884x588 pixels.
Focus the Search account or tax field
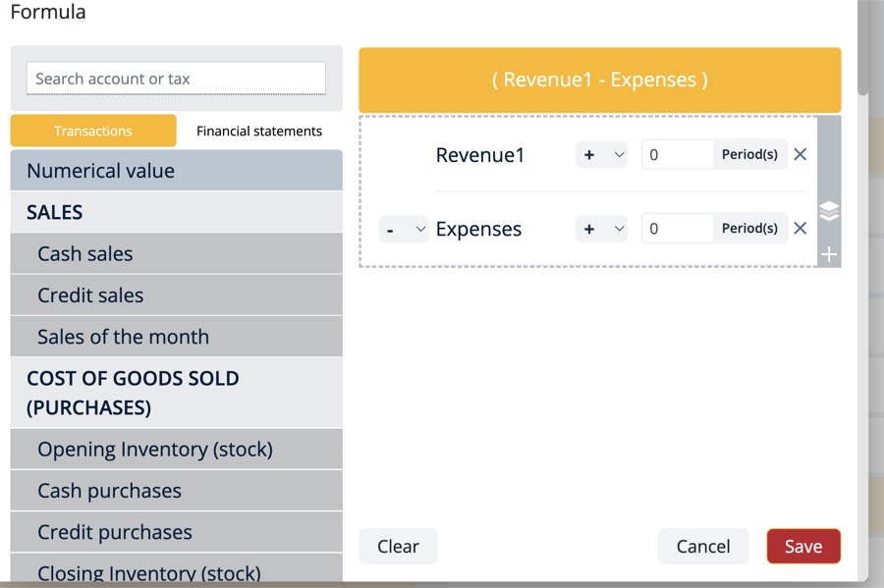coord(176,79)
